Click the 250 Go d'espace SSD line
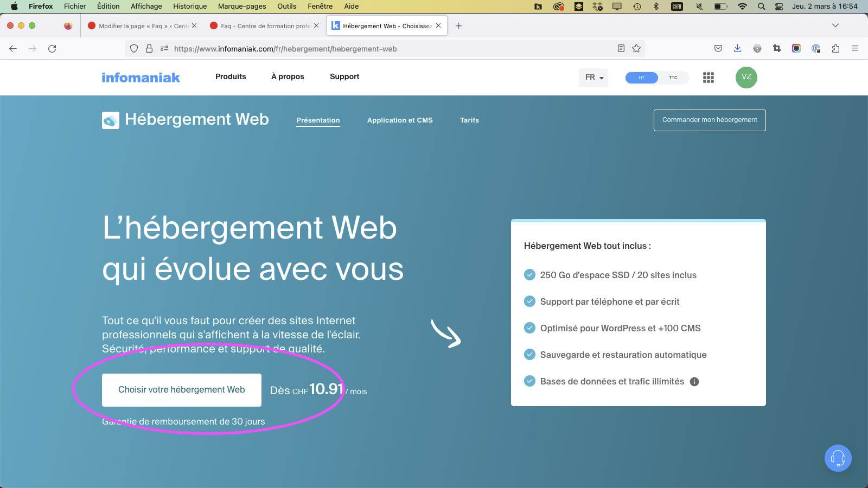The height and width of the screenshot is (488, 868). click(618, 275)
